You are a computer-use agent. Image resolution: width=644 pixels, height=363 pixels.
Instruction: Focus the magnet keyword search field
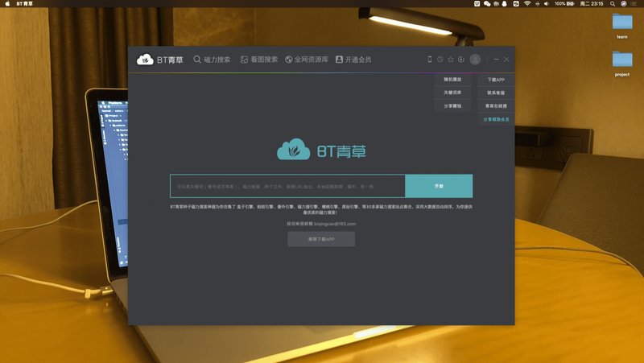(x=287, y=186)
